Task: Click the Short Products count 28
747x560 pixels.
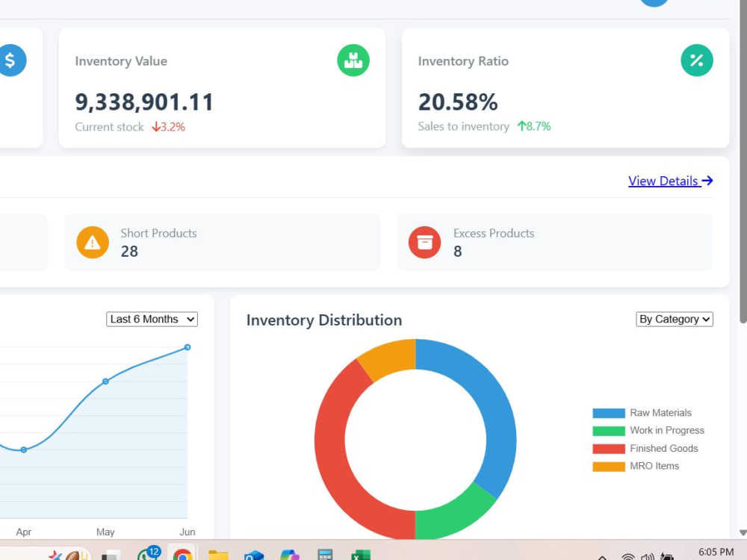Action: (x=129, y=252)
